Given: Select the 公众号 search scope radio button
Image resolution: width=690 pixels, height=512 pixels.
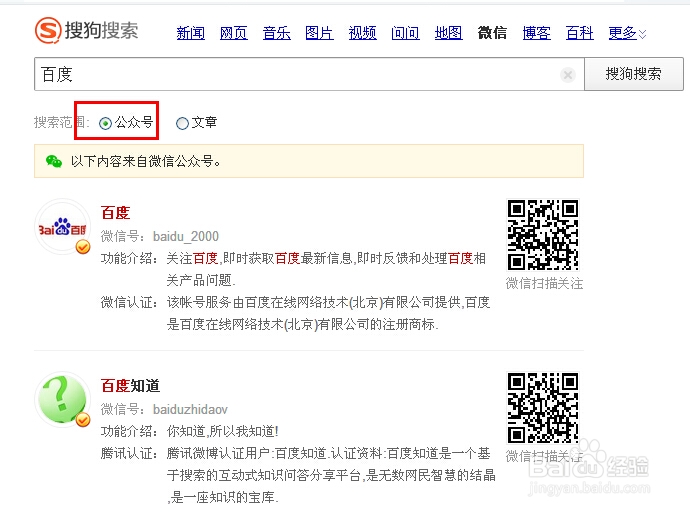Looking at the screenshot, I should [x=105, y=123].
